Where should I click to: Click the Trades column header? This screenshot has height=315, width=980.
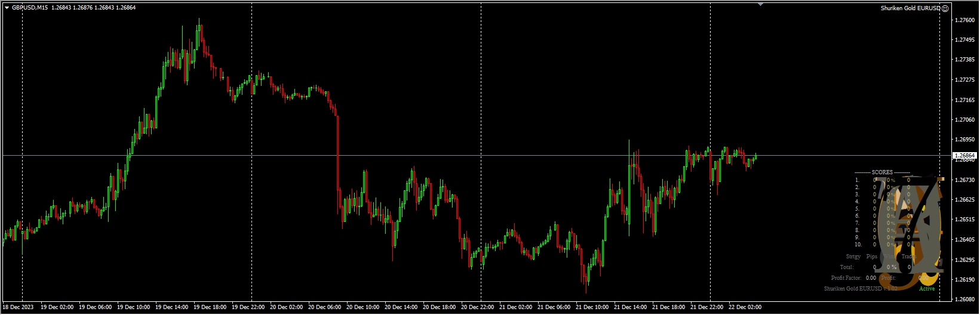pyautogui.click(x=909, y=257)
